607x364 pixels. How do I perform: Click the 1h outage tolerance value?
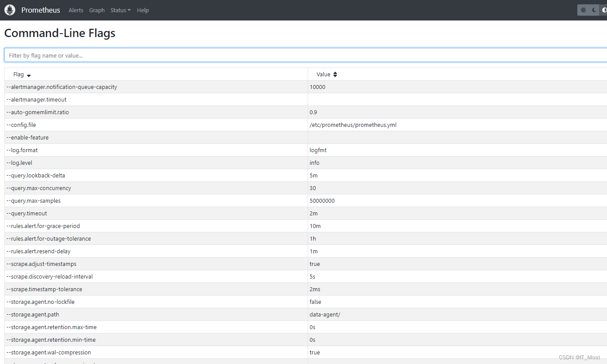pos(313,239)
